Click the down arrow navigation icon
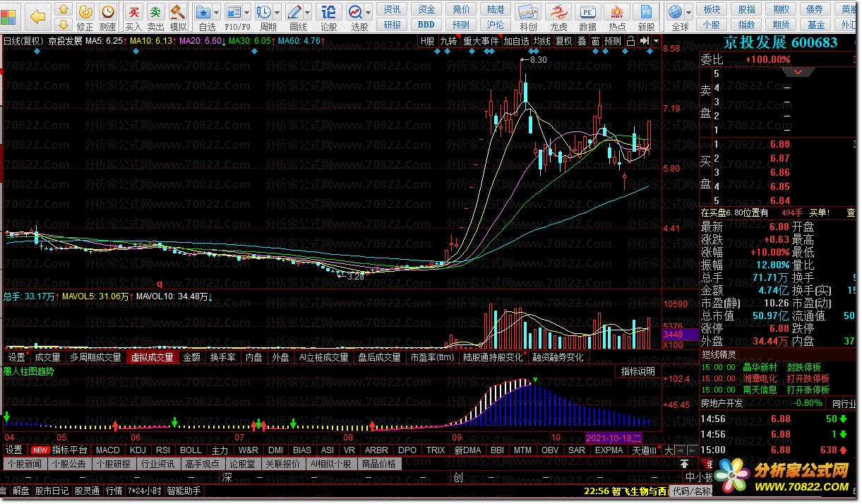The width and height of the screenshot is (862, 504). (63, 25)
